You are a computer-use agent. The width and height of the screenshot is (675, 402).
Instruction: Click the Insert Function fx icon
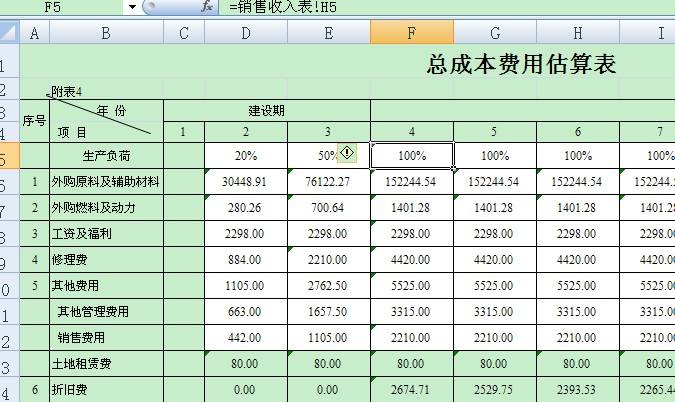pos(207,7)
